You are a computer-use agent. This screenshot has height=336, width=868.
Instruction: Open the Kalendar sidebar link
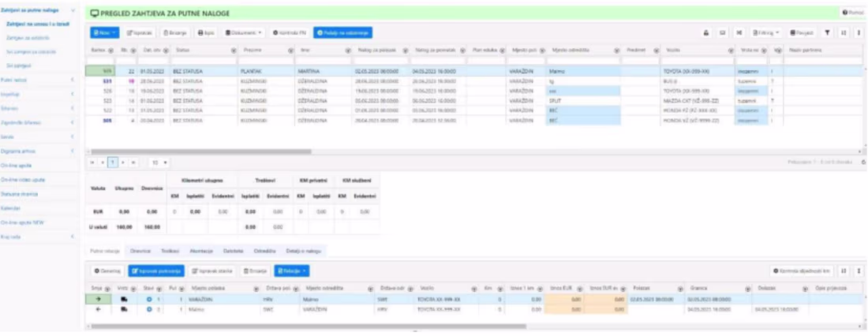(x=11, y=208)
